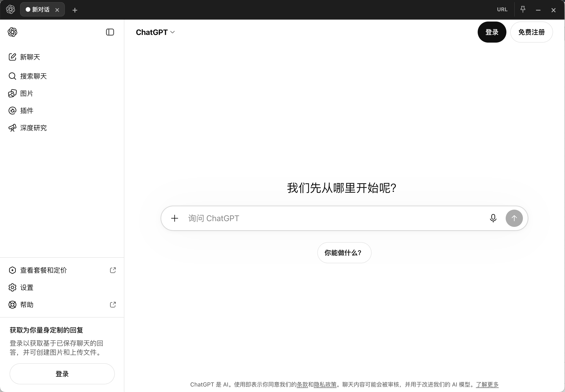Select the 新对话 tab
The image size is (565, 392).
pos(43,10)
